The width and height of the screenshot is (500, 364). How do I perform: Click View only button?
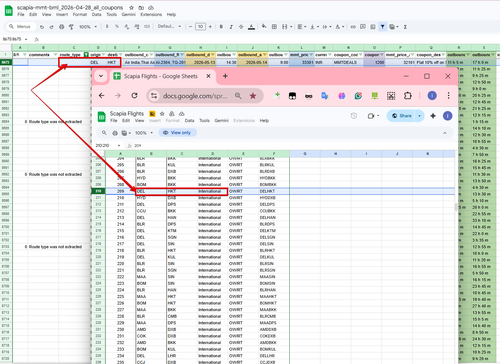tap(177, 133)
